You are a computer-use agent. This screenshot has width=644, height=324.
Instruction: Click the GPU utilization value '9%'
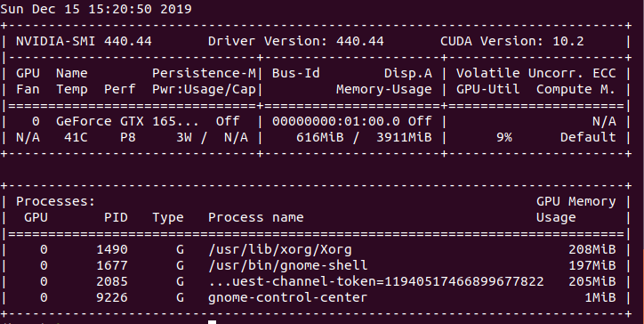point(504,137)
